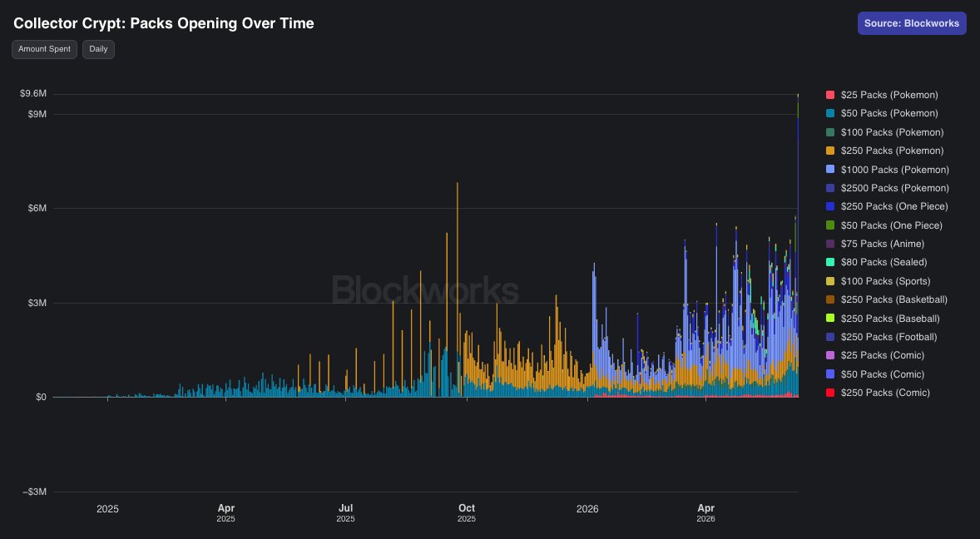980x539 pixels.
Task: Click the Source: Blockworks button
Action: click(912, 23)
